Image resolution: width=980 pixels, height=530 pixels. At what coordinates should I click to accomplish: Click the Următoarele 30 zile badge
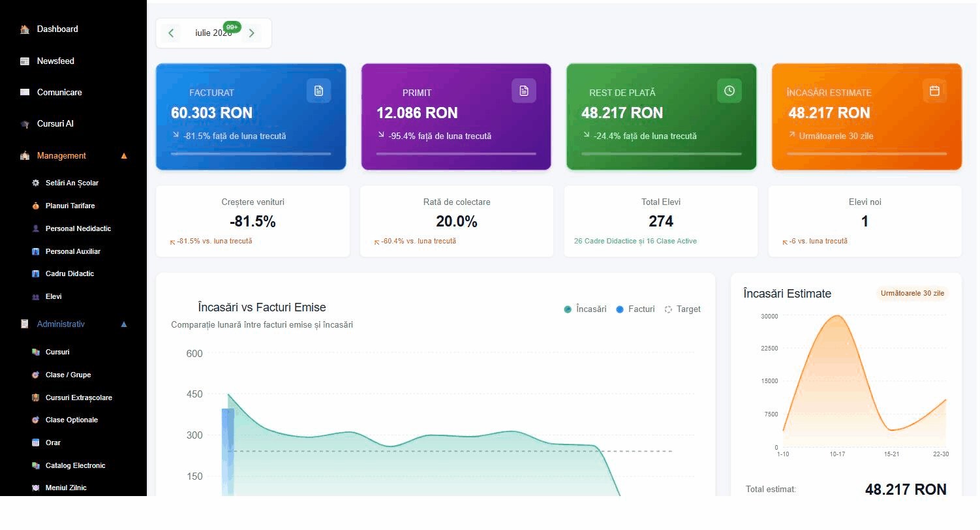click(x=912, y=294)
